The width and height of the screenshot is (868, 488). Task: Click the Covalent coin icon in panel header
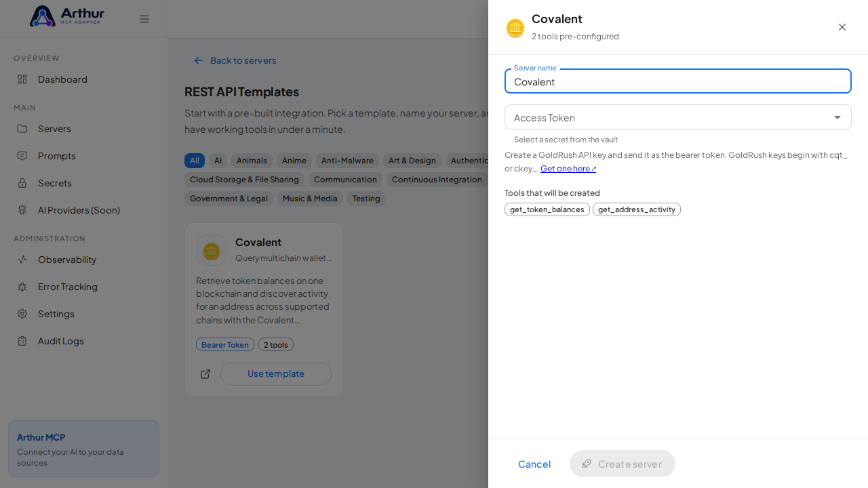pyautogui.click(x=515, y=28)
